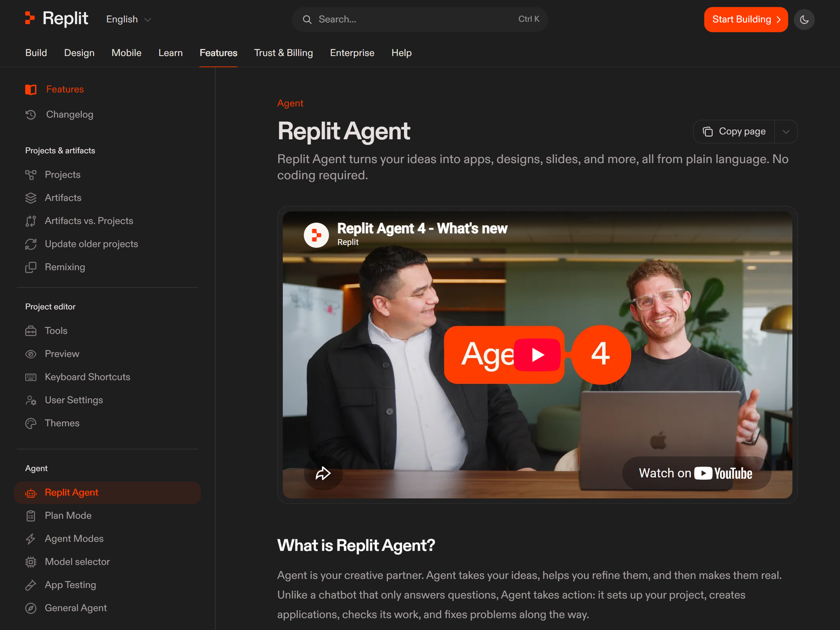Click the Features book icon in sidebar
840x630 pixels.
coord(31,90)
